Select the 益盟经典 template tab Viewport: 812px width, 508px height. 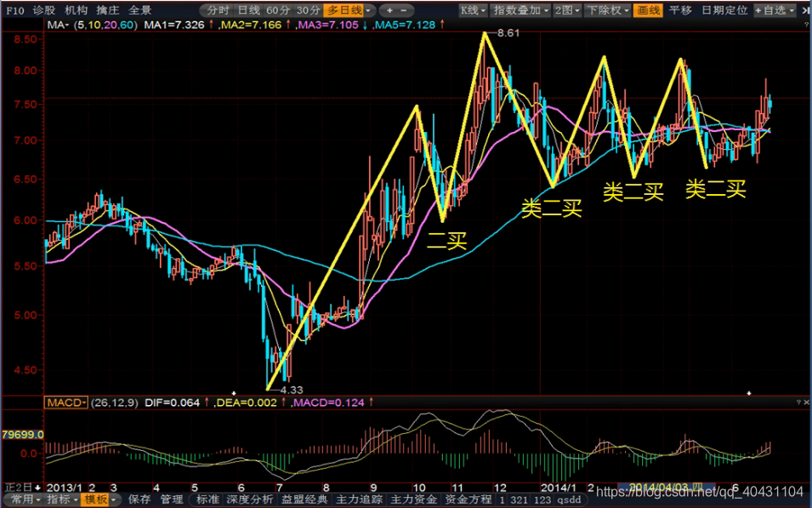[x=304, y=499]
